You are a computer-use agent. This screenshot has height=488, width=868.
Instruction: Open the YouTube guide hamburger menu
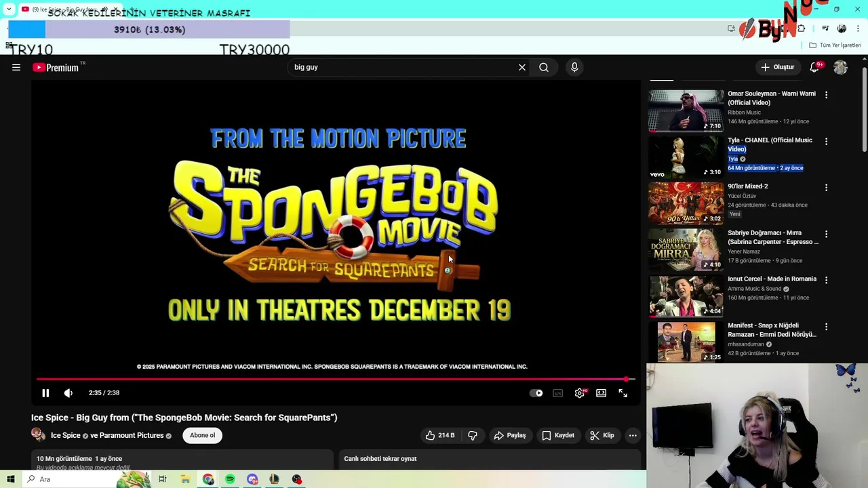click(x=16, y=67)
